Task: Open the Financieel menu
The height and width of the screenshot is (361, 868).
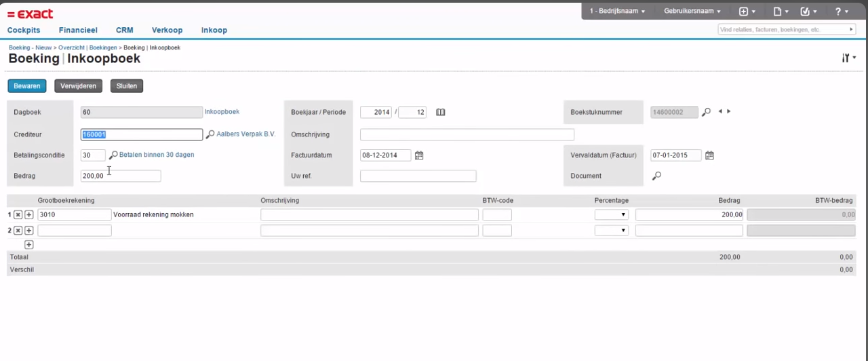Action: click(x=78, y=31)
